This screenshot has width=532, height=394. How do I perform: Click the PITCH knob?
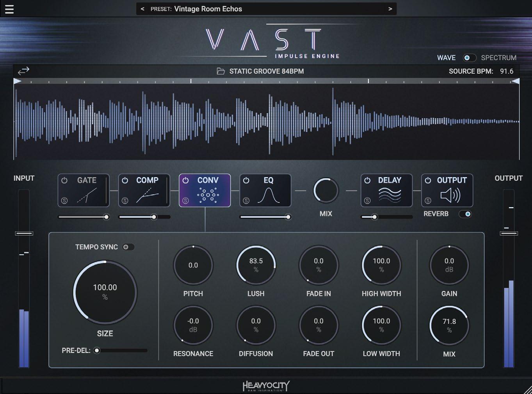click(193, 266)
